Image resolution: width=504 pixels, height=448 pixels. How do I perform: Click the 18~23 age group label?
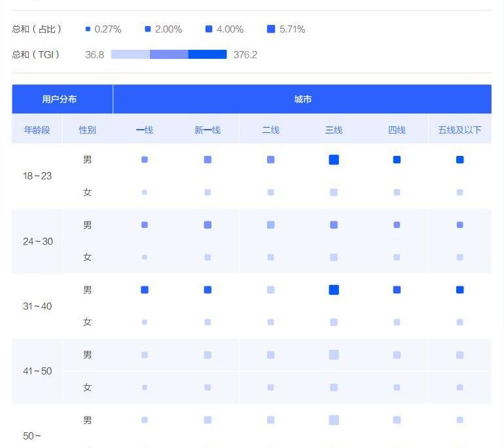tap(37, 176)
